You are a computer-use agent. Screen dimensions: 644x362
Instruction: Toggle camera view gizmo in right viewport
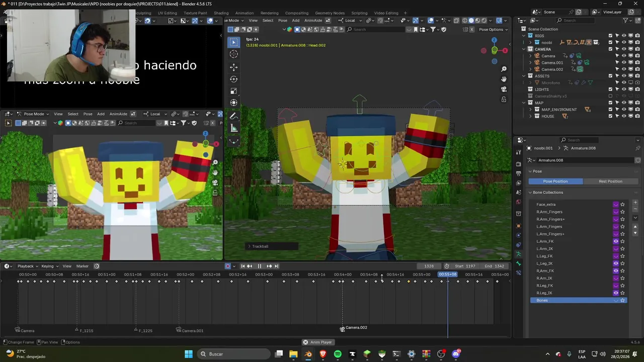pyautogui.click(x=504, y=89)
